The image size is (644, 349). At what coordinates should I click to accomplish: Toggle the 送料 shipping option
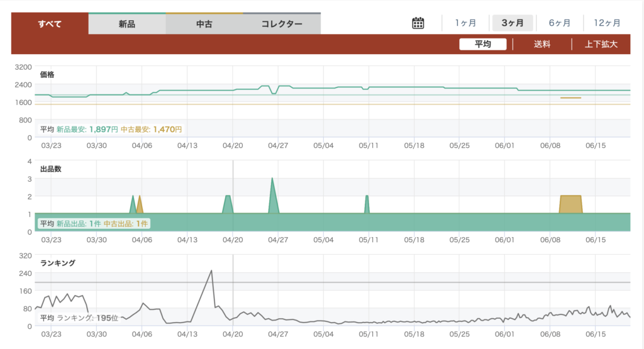pyautogui.click(x=542, y=44)
